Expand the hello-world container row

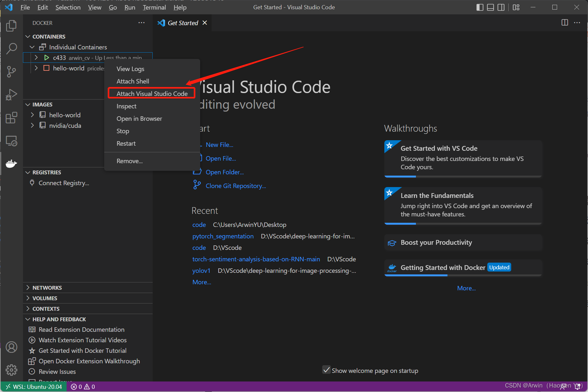[36, 68]
